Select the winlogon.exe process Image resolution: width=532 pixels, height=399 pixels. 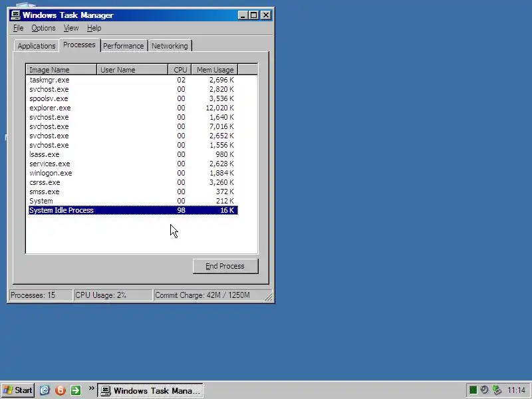coord(133,173)
